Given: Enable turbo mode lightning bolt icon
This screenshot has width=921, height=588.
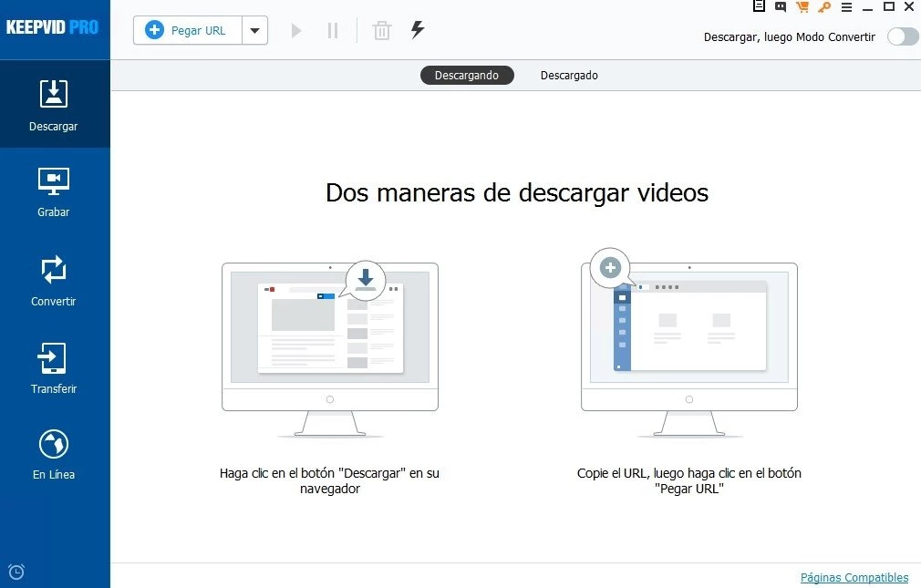Looking at the screenshot, I should pyautogui.click(x=418, y=29).
